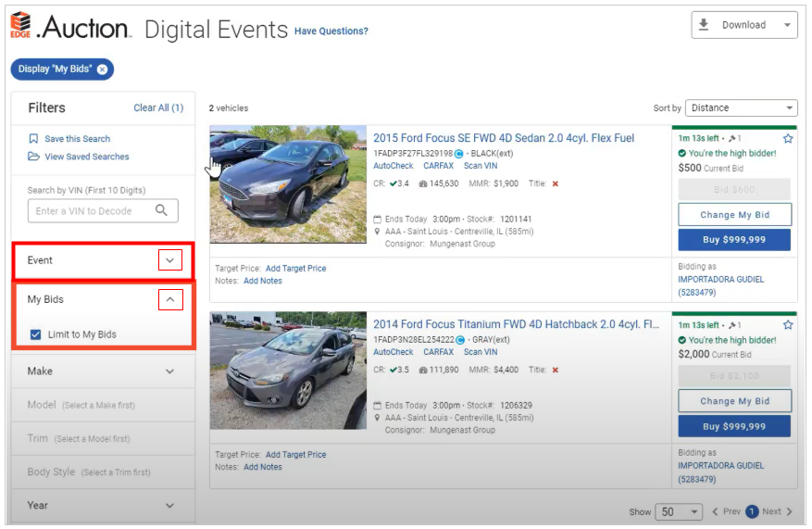Click the Next page arrow
Viewport: 812px width, 529px height.
click(x=789, y=512)
